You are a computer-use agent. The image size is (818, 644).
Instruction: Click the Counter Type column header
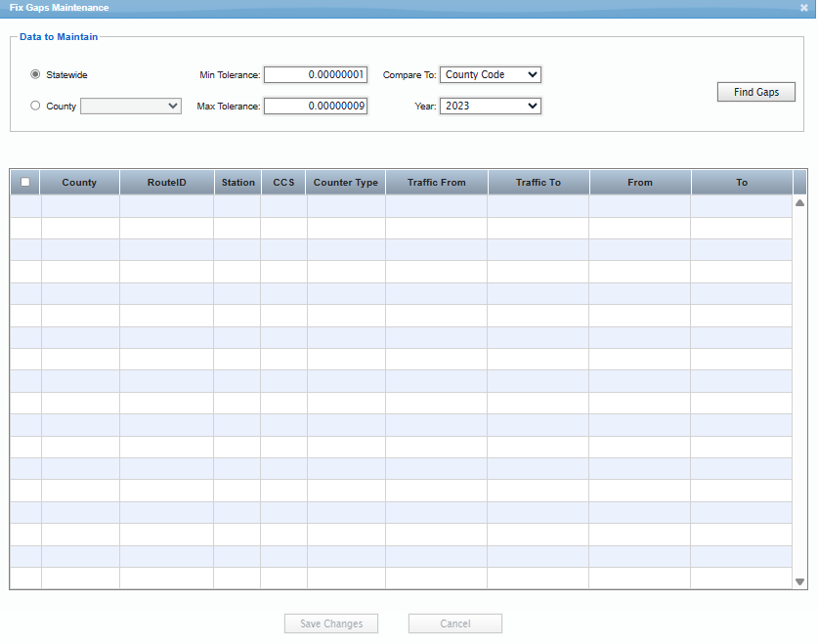coord(345,181)
